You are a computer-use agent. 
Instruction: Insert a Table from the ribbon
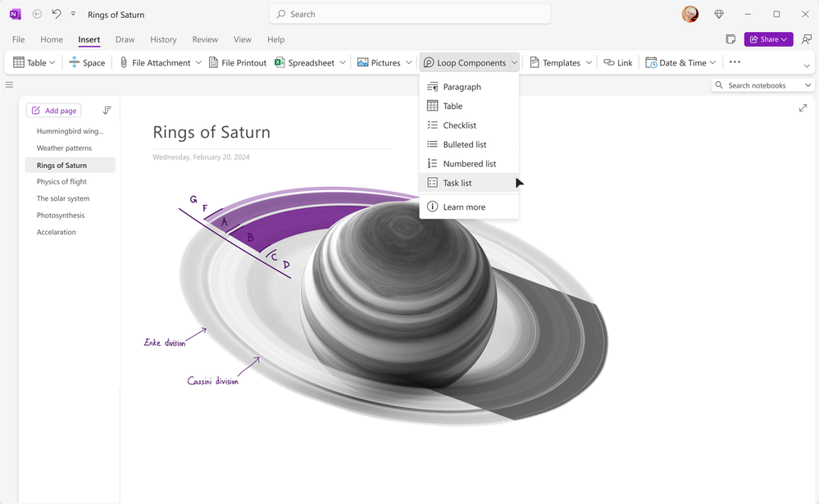pos(30,62)
